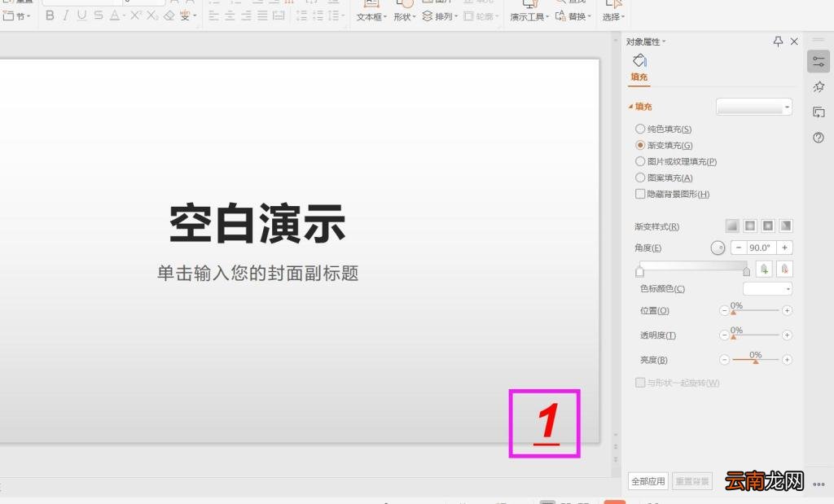The width and height of the screenshot is (834, 504).
Task: Click the help question-mark icon in right sidebar
Action: (x=819, y=138)
